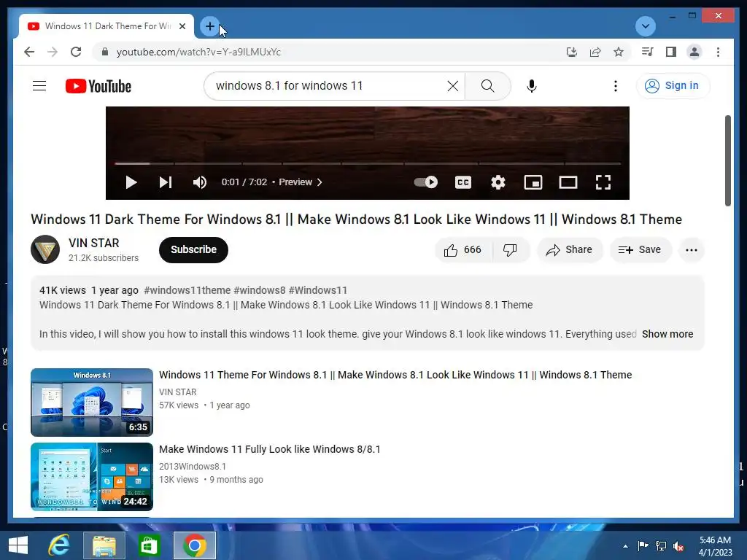Expand description with Show more
Screen dimensions: 747x560
pos(667,334)
